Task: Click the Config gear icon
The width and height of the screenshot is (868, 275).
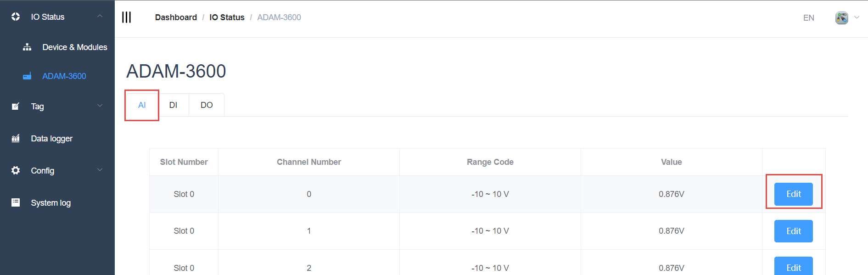Action: 16,170
